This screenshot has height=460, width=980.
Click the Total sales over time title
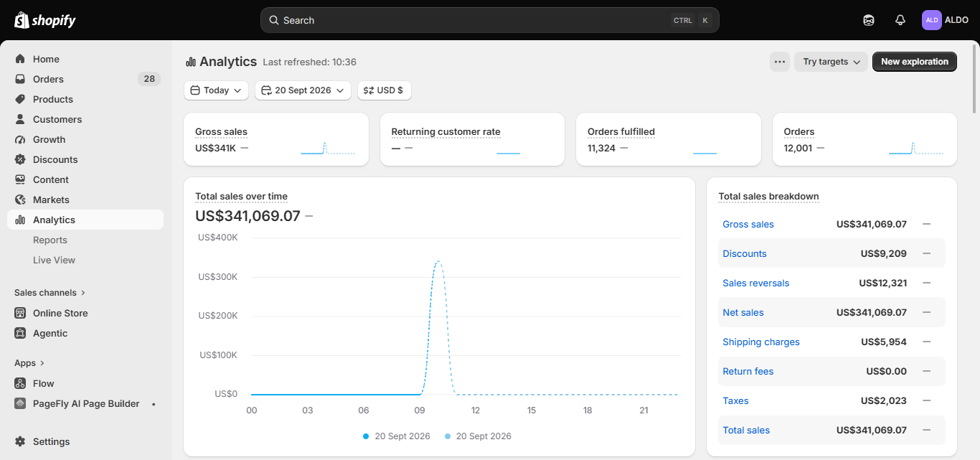tap(241, 196)
